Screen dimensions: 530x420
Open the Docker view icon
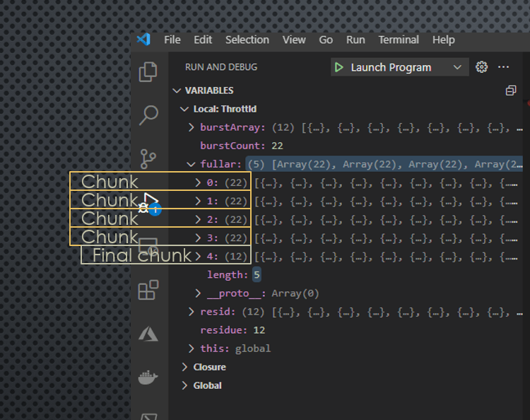click(148, 378)
